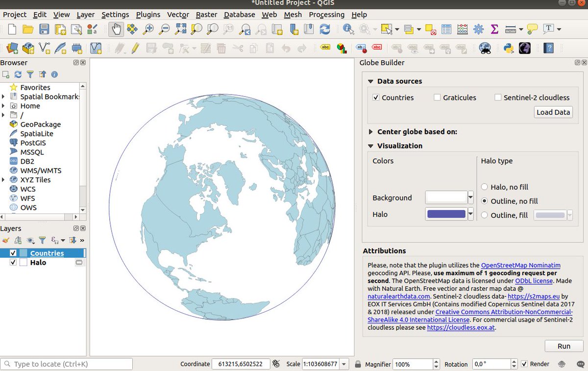Image resolution: width=588 pixels, height=371 pixels.
Task: Open the Help contents book icon
Action: coord(549,48)
